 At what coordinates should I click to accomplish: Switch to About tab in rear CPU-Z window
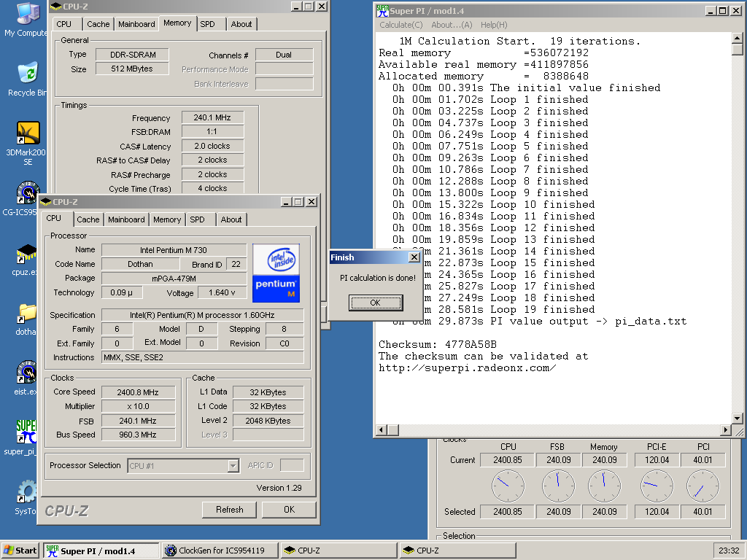[241, 24]
